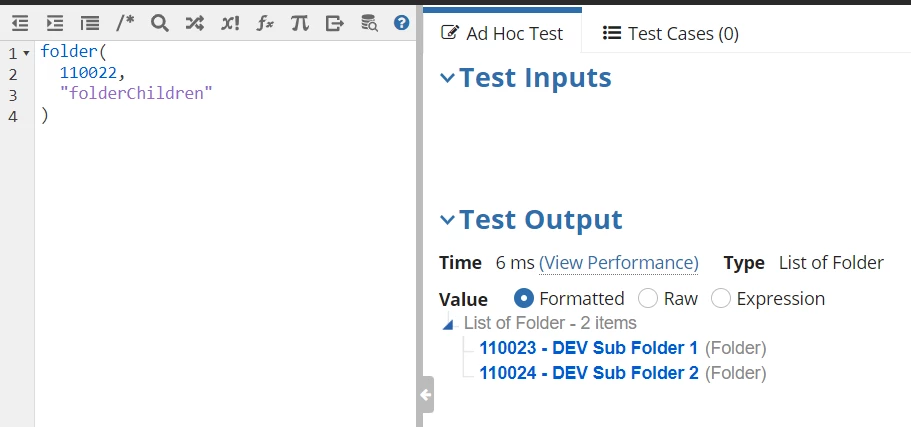Collapse the List of Folder tree
Screen dimensions: 911x427
pyautogui.click(x=448, y=324)
